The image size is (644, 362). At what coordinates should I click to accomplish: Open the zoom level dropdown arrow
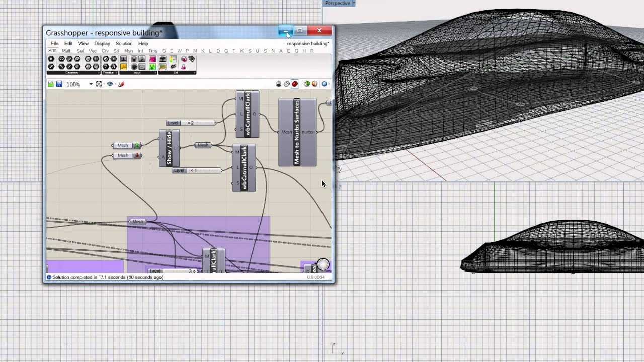pyautogui.click(x=91, y=84)
